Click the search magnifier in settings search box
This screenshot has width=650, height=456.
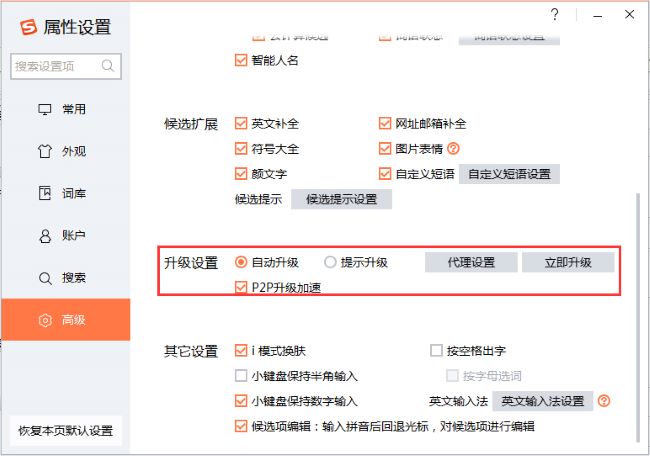(108, 65)
